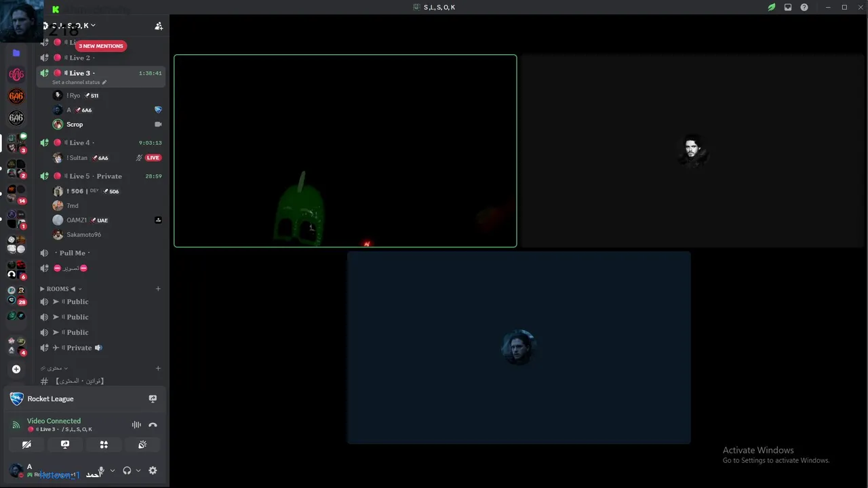Screen dimensions: 868x488
Task: Click the Rocket League badge next to user A
Action: click(158, 110)
